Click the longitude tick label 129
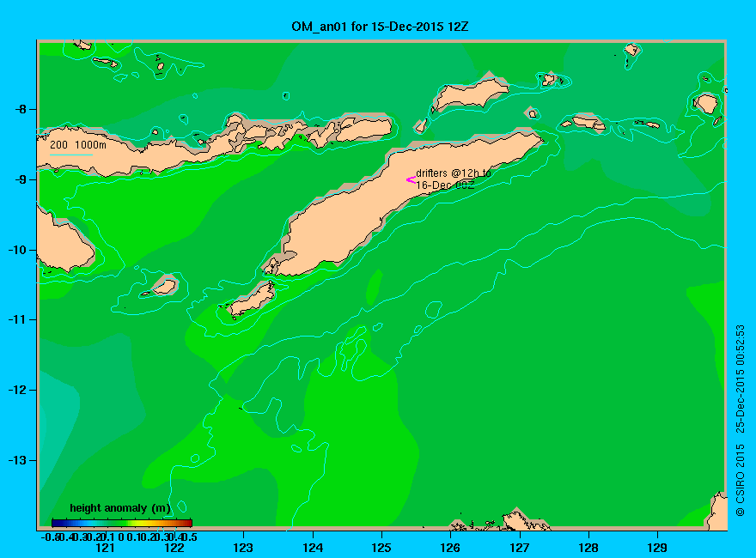 [x=657, y=548]
